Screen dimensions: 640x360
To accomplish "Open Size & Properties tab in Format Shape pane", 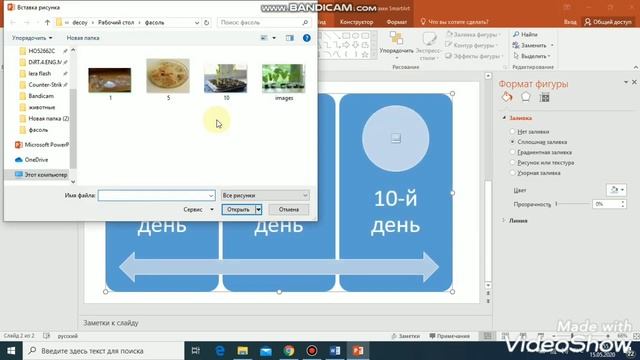I will (544, 97).
